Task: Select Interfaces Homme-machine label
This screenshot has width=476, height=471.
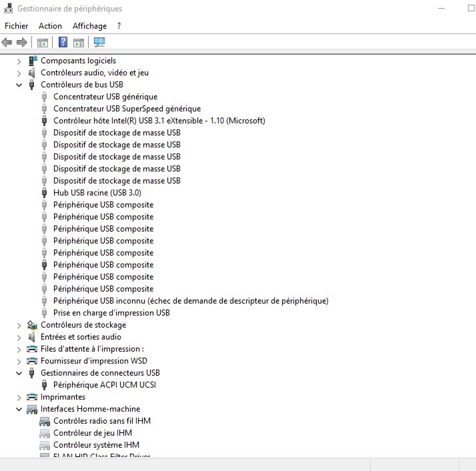Action: pos(91,409)
